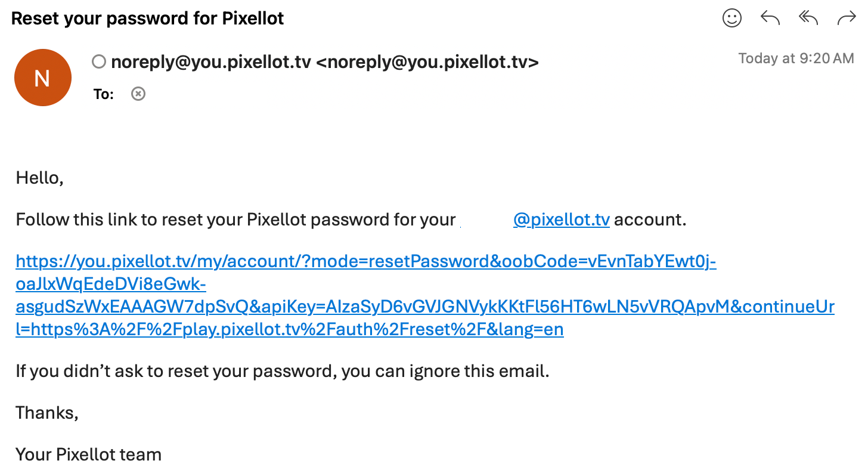Click the Today at 9:20 AM timestamp
The width and height of the screenshot is (868, 476).
pos(796,58)
